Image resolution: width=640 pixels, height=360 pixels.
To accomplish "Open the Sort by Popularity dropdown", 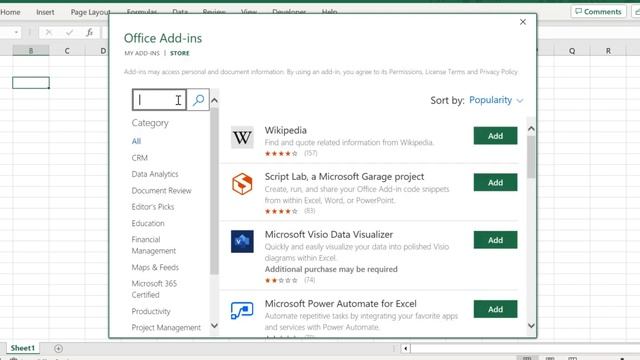I will point(496,100).
